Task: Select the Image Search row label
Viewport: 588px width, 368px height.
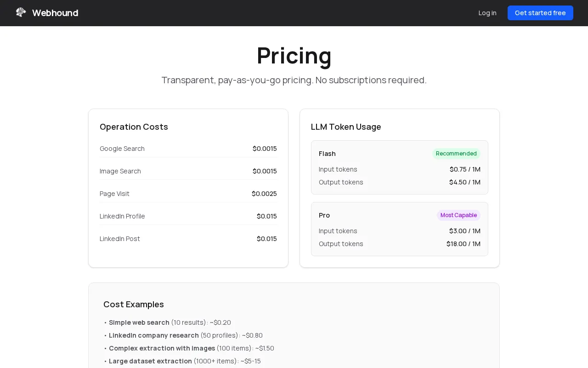Action: 120,171
